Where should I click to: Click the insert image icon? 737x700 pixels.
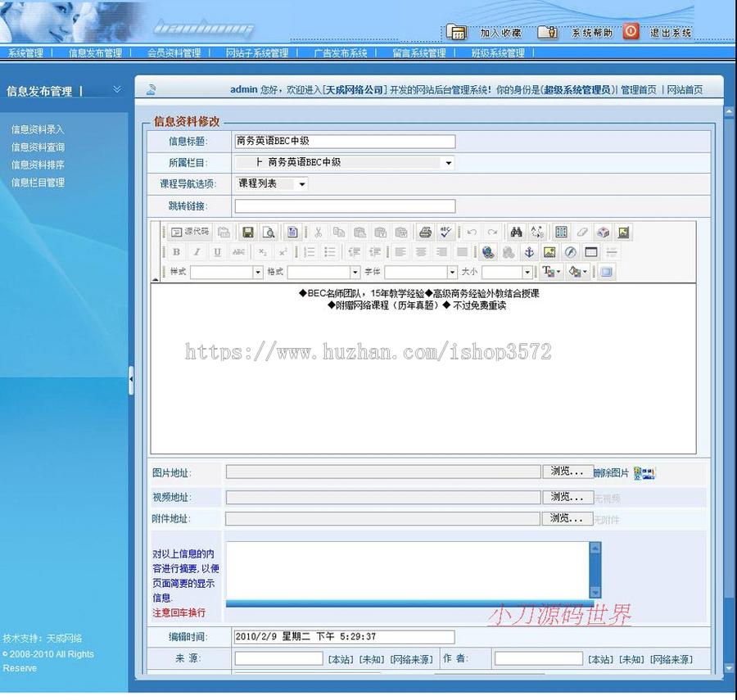coord(549,251)
